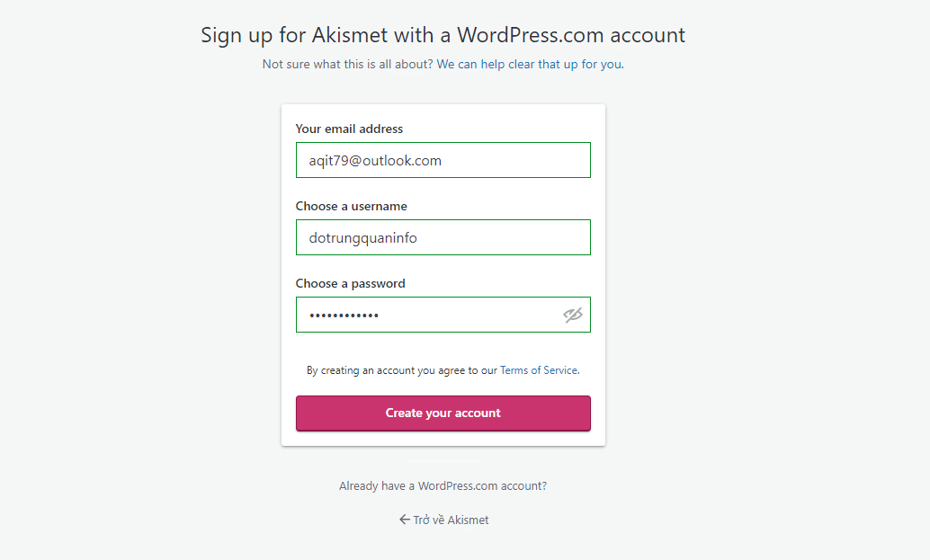Screen dimensions: 930x560
Task: Click the 'By creating an account you agree' text
Action: pyautogui.click(x=402, y=370)
